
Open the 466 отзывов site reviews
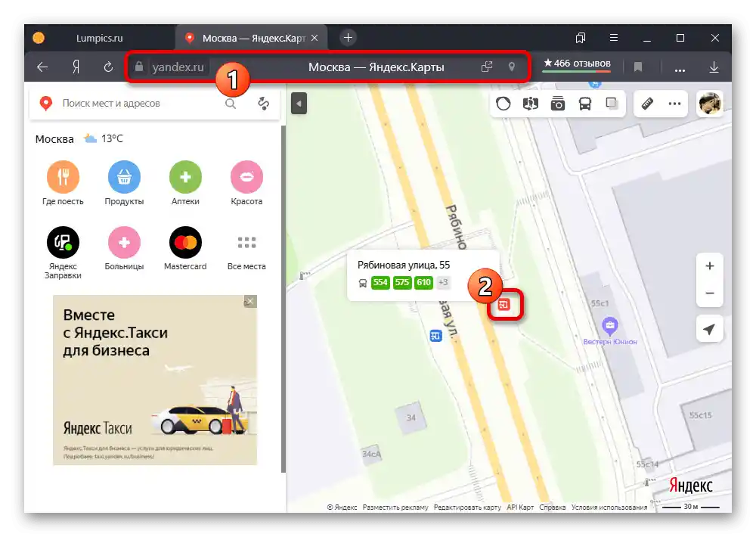[577, 64]
